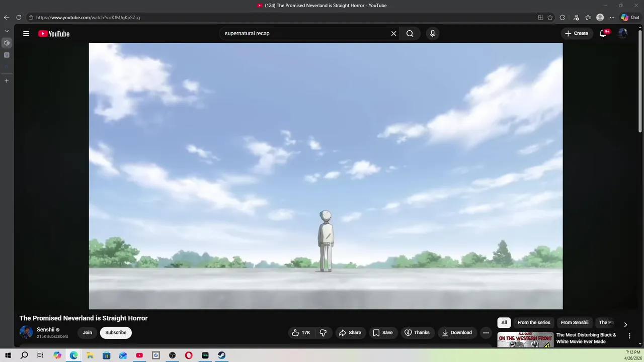Open Opera browser from the taskbar
The height and width of the screenshot is (362, 644).
click(189, 355)
